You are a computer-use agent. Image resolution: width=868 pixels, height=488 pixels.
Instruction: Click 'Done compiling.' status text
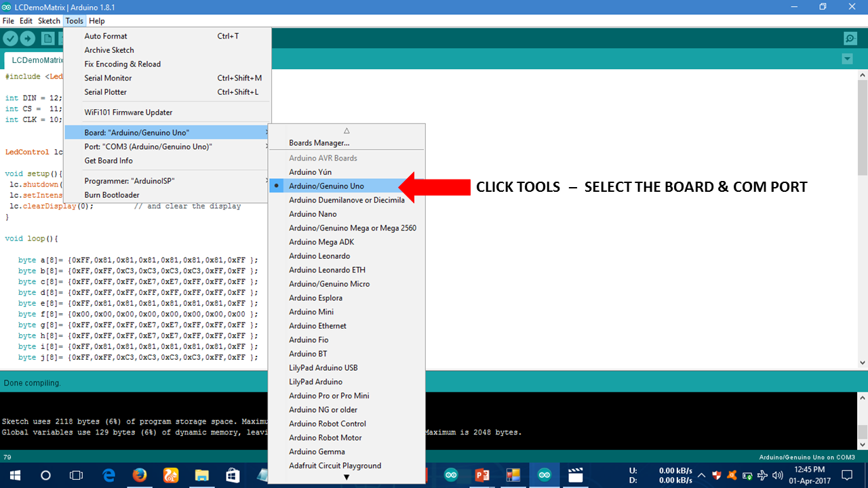(x=33, y=383)
